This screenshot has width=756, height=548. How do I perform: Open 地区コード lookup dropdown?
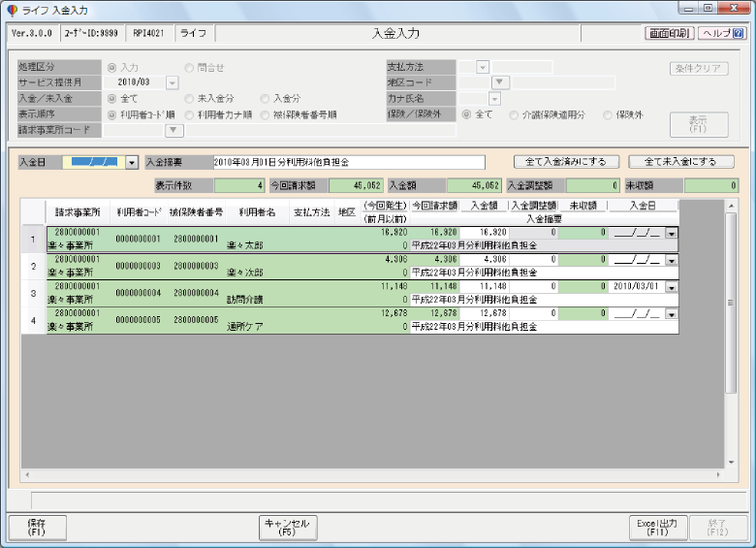500,82
